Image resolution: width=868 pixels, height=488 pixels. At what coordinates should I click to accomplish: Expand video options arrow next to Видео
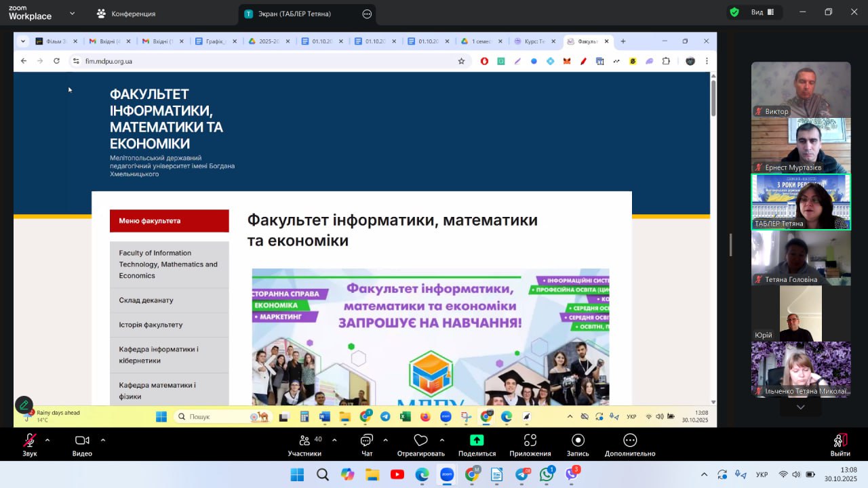click(103, 440)
